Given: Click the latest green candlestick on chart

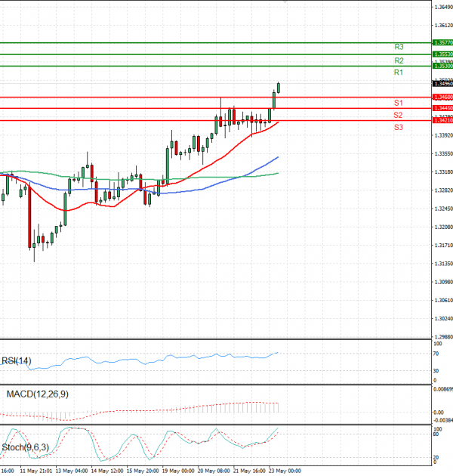Looking at the screenshot, I should (x=279, y=88).
